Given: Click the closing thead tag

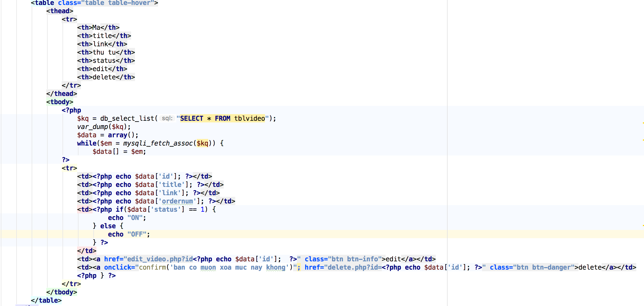Looking at the screenshot, I should click(61, 93).
